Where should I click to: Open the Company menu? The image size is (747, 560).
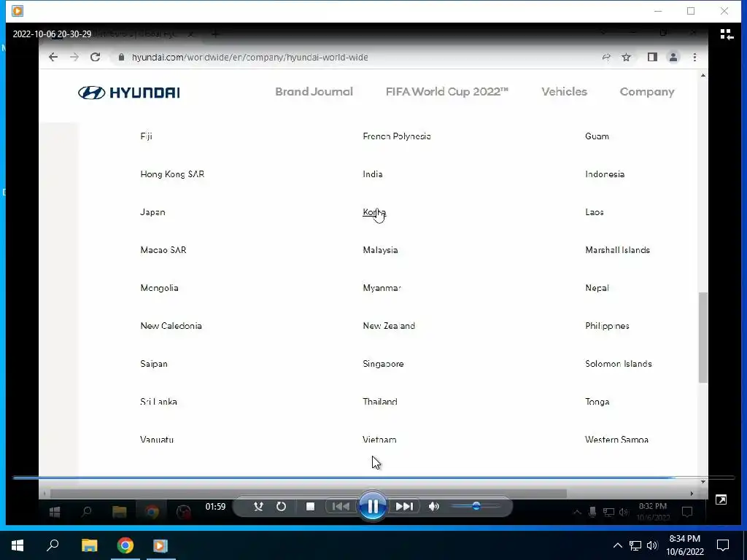click(647, 92)
